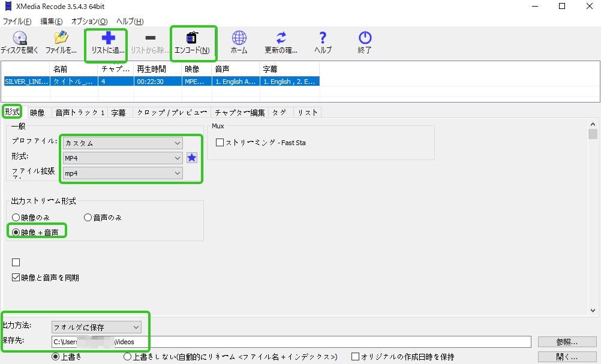The height and width of the screenshot is (364, 601).
Task: Toggle the unlabeled checkbox above 映像と音声を同期
Action: click(16, 263)
